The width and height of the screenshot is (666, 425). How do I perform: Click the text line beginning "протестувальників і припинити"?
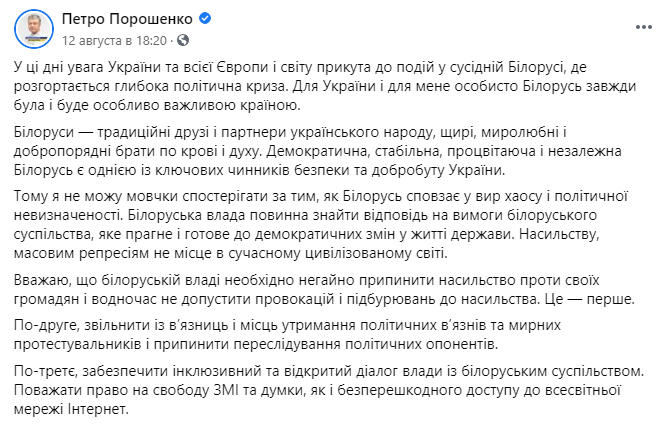[x=256, y=344]
